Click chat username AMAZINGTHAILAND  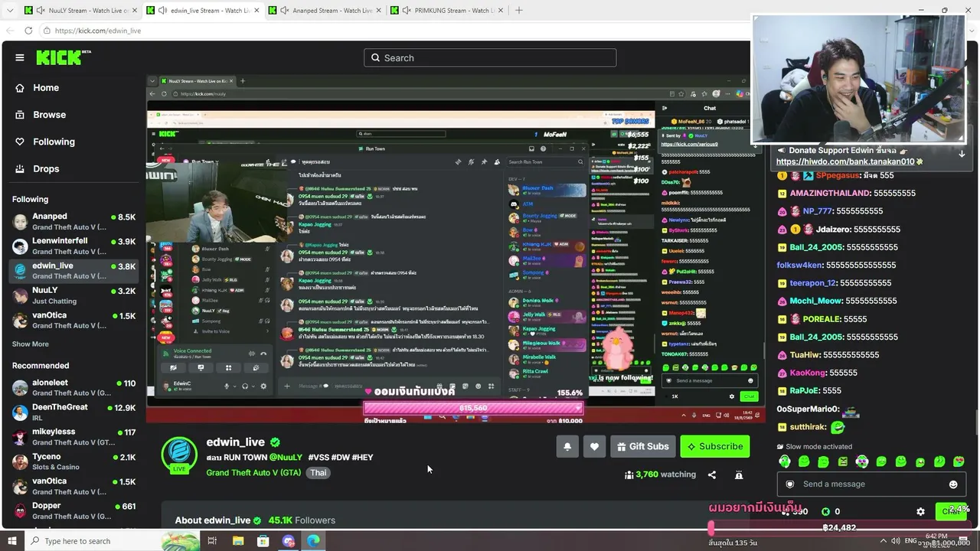830,194
